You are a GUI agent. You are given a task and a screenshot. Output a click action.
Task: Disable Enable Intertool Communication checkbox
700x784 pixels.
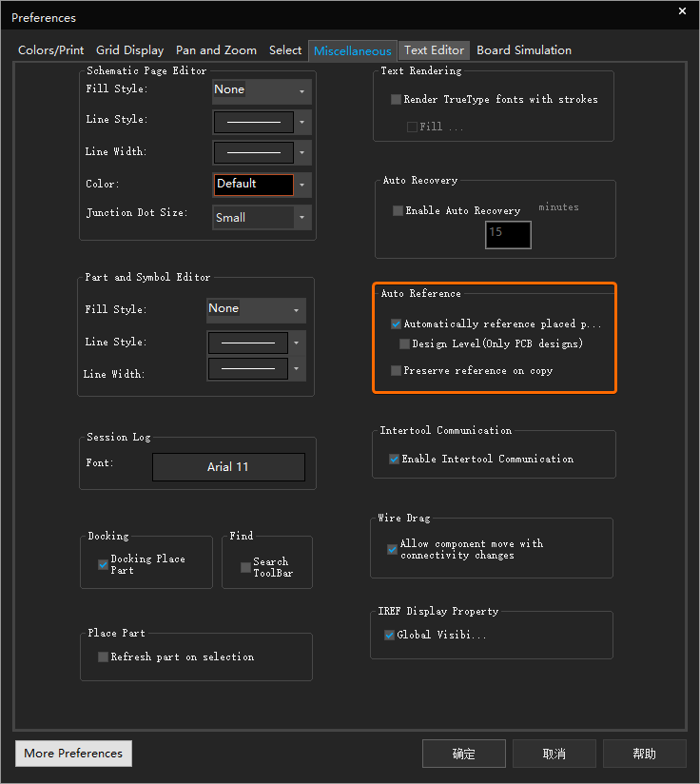pos(395,460)
